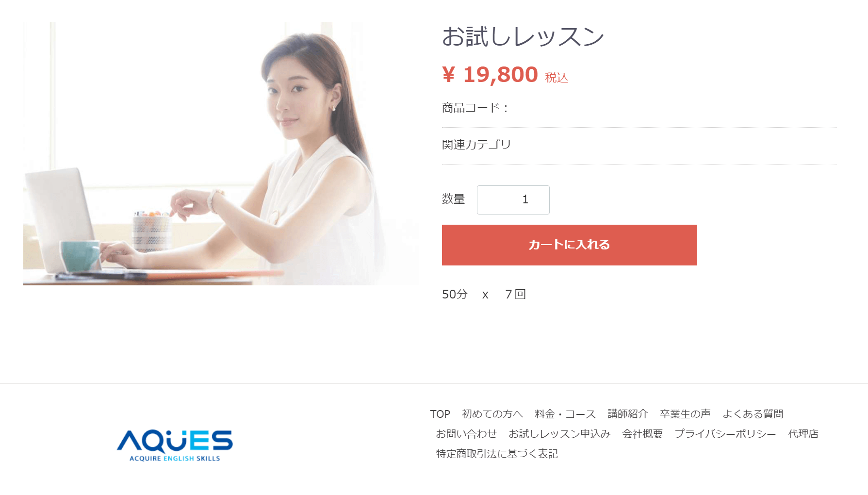
Task: Click the お試しレッスン product title
Action: (523, 36)
